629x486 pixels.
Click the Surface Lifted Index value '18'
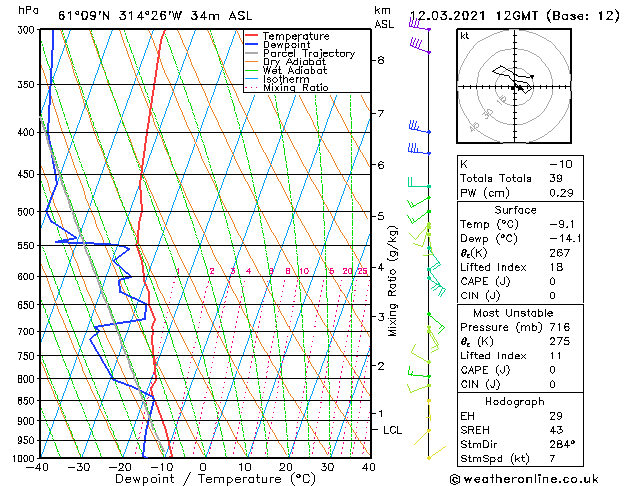pyautogui.click(x=556, y=267)
